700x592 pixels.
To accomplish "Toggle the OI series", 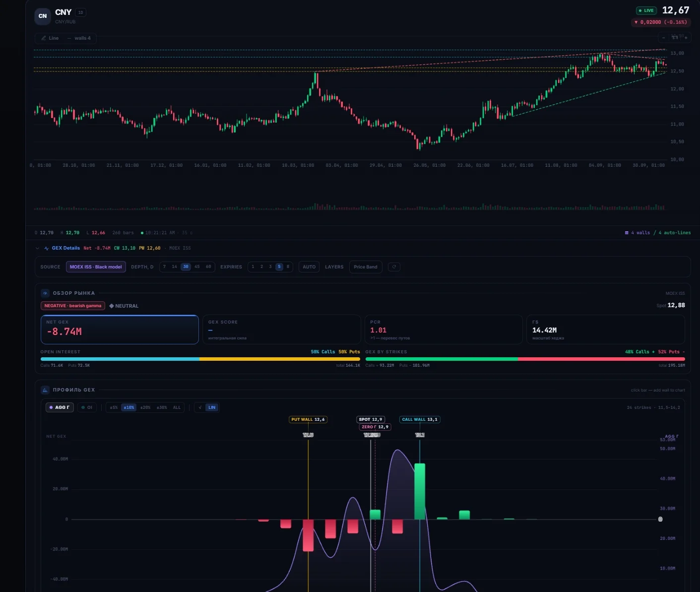I will (87, 407).
